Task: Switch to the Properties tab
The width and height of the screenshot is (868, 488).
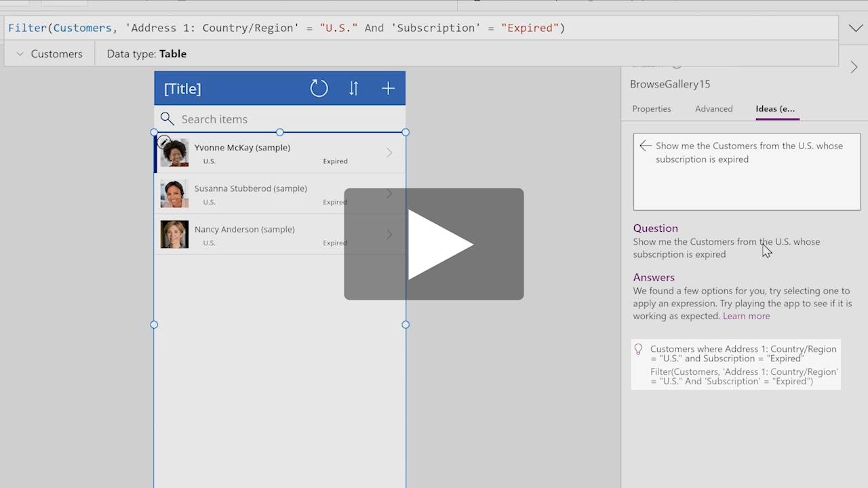Action: coord(651,109)
